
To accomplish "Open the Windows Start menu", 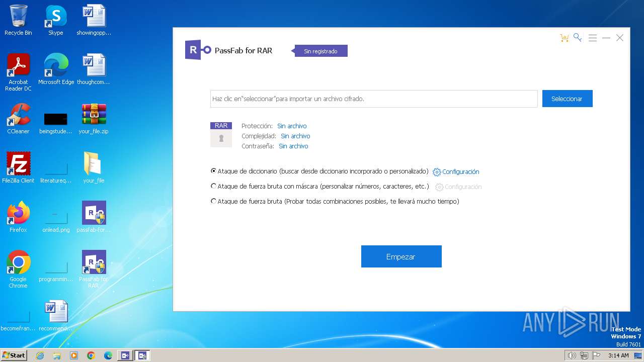I will click(x=14, y=355).
